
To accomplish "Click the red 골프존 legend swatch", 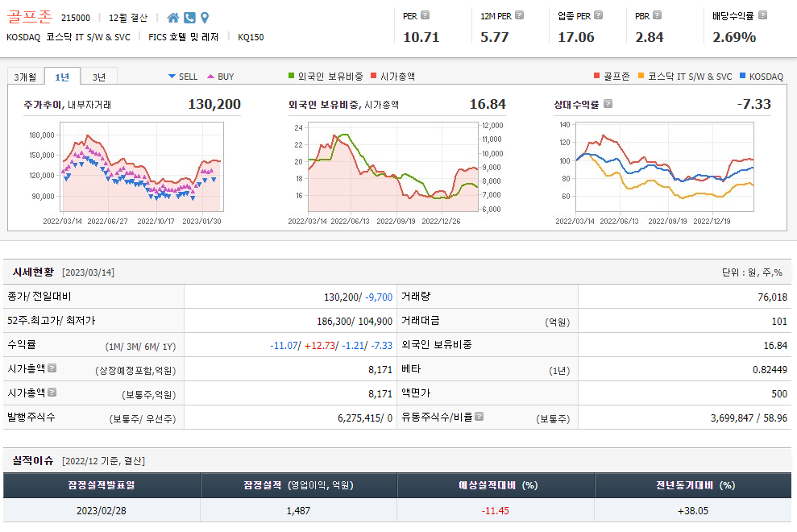I will pos(596,76).
